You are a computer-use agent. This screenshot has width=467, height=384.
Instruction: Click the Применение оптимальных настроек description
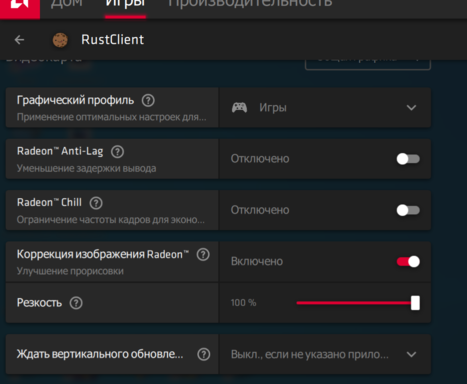(x=112, y=117)
